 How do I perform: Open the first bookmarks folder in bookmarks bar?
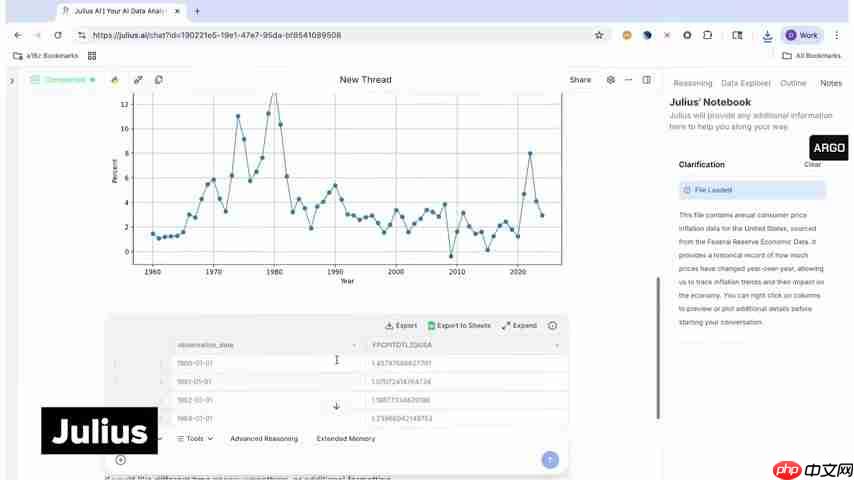[46, 56]
